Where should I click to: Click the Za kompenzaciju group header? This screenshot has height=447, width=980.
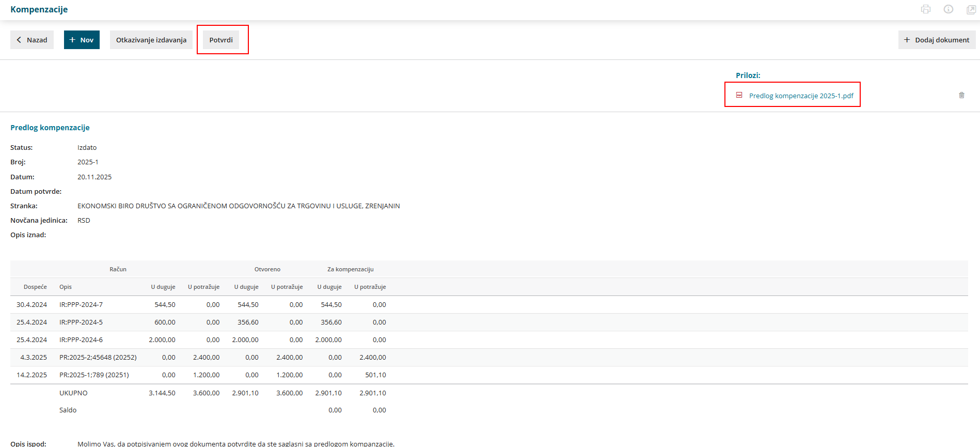point(351,269)
